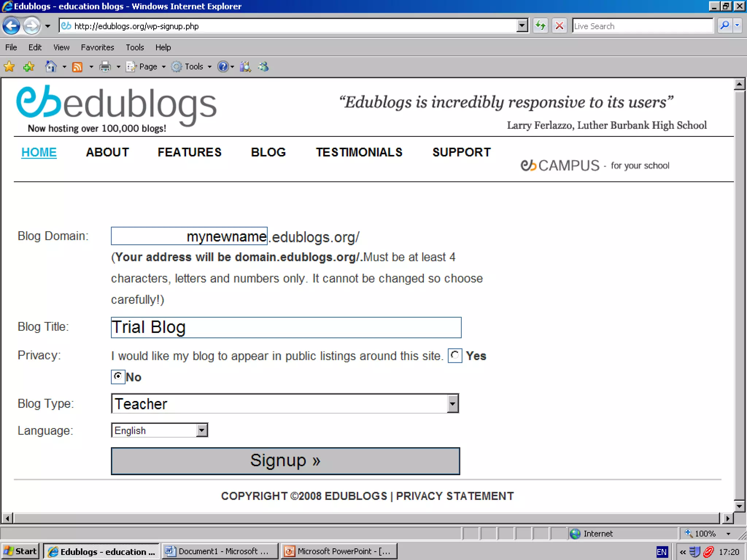Select the No privacy radio button
Image resolution: width=747 pixels, height=560 pixels.
tap(118, 376)
